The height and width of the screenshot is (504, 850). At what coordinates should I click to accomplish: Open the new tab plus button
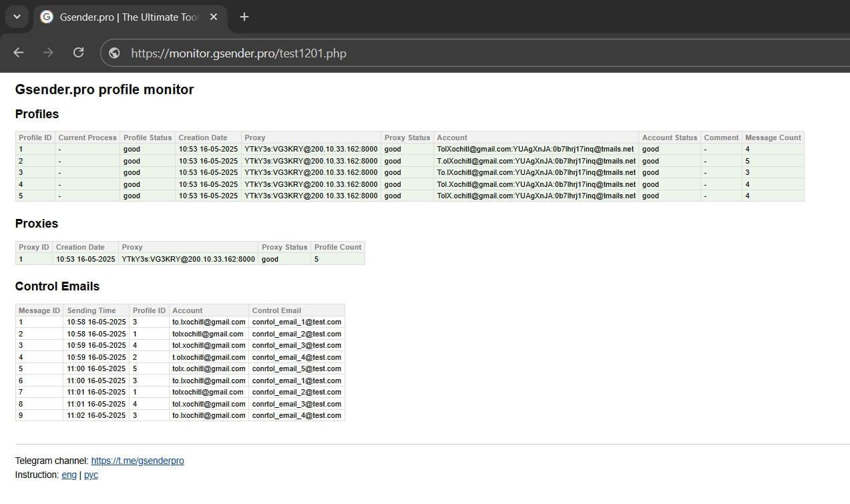244,17
